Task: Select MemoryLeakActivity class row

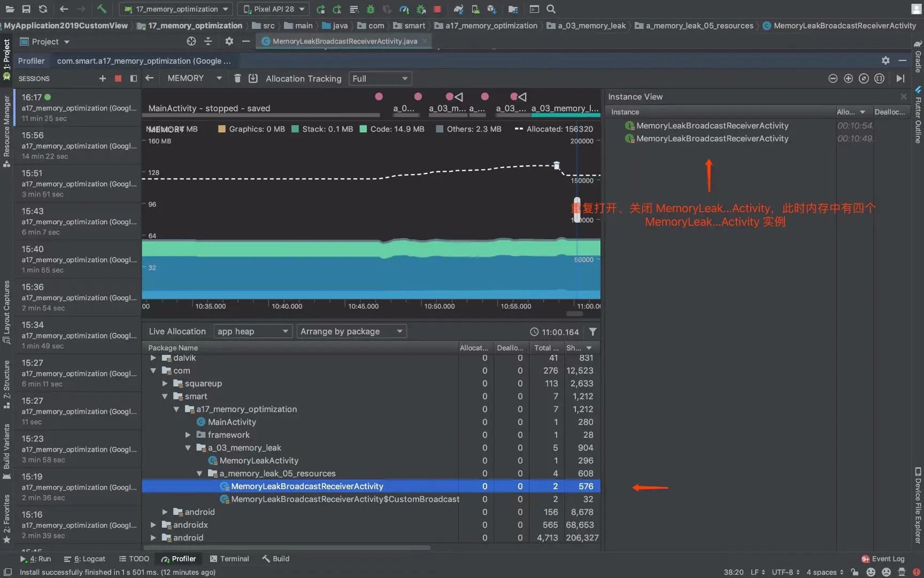Action: pos(371,461)
